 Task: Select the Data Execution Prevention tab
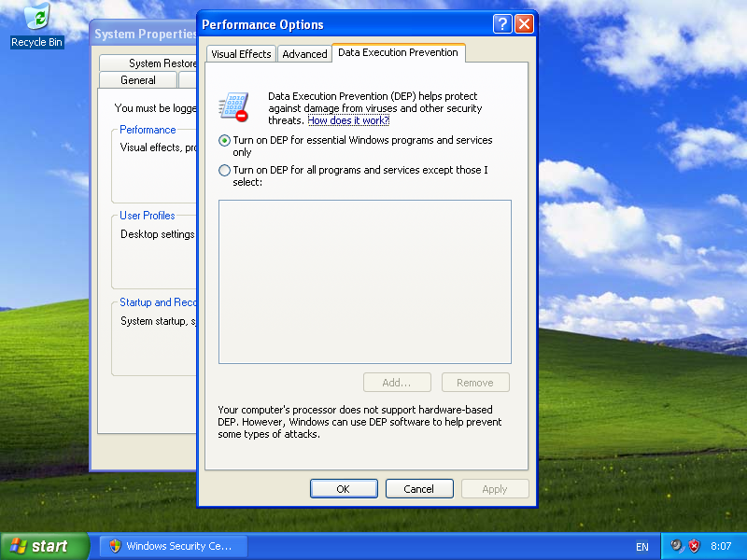tap(398, 53)
